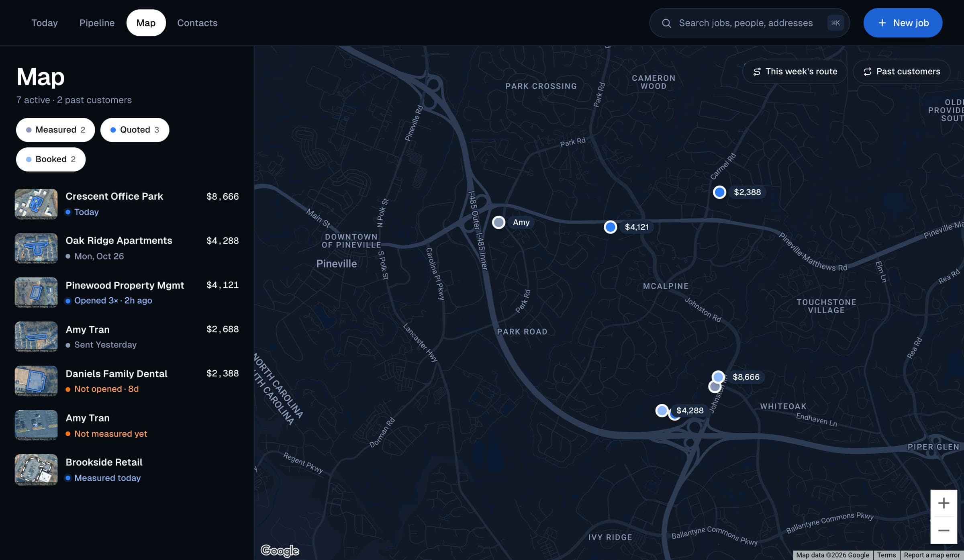This screenshot has width=964, height=560.
Task: Toggle the Measured filter chip
Action: coord(55,130)
